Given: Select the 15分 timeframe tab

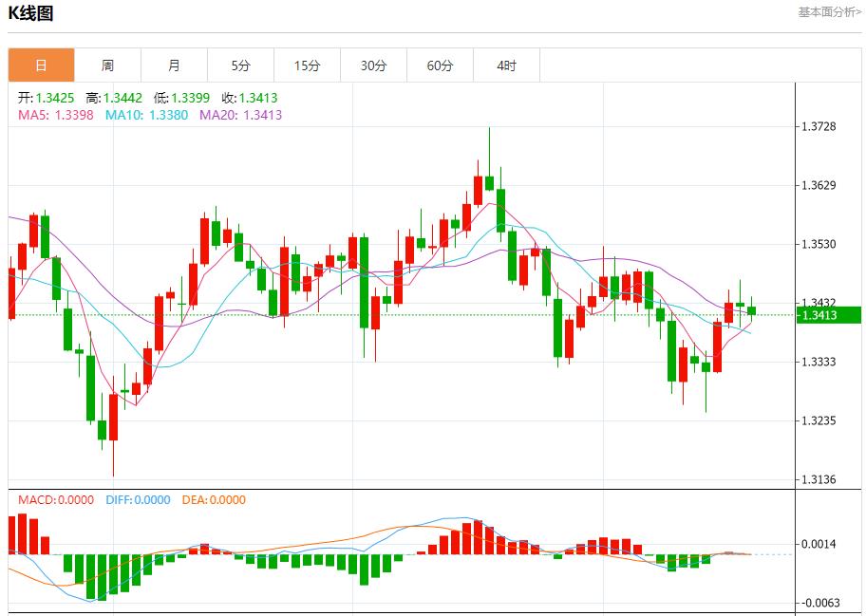Looking at the screenshot, I should point(307,65).
